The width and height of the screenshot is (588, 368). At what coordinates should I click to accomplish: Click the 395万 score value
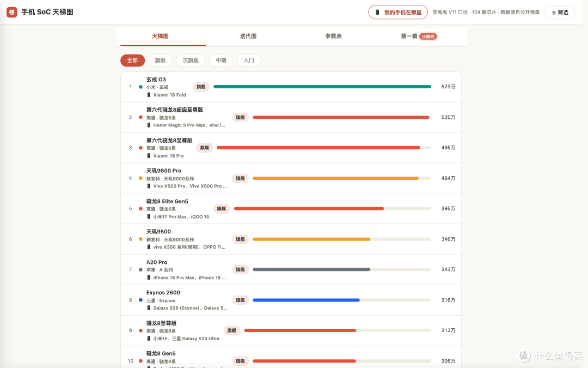[x=448, y=208]
